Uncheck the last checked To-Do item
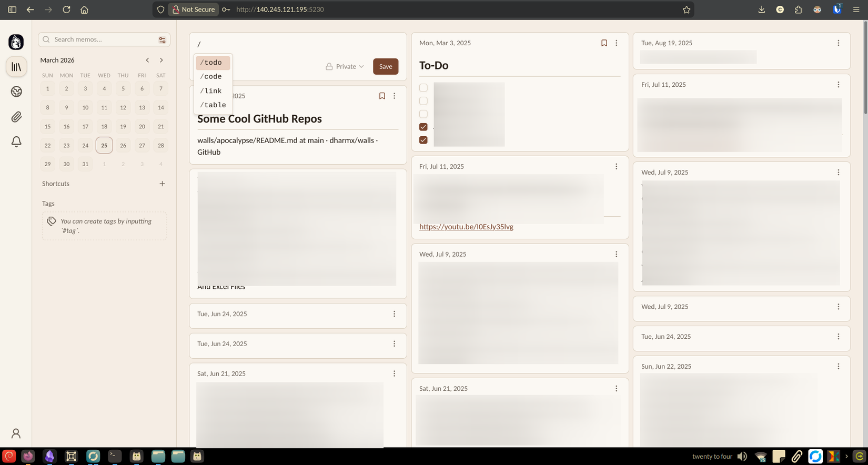The height and width of the screenshot is (465, 868). [x=423, y=140]
